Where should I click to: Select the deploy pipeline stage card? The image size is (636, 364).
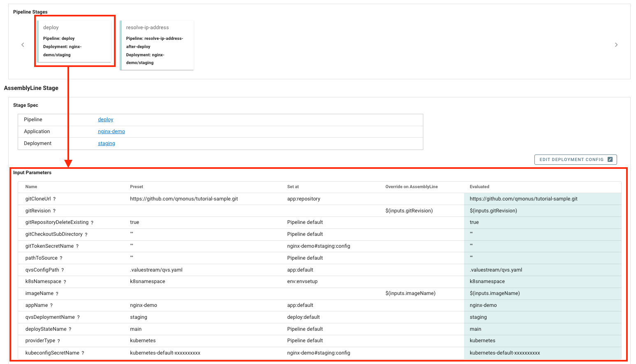(x=74, y=41)
